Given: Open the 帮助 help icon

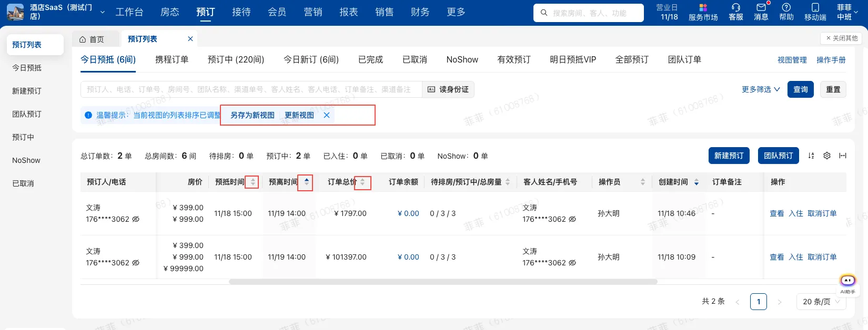Looking at the screenshot, I should pos(786,12).
